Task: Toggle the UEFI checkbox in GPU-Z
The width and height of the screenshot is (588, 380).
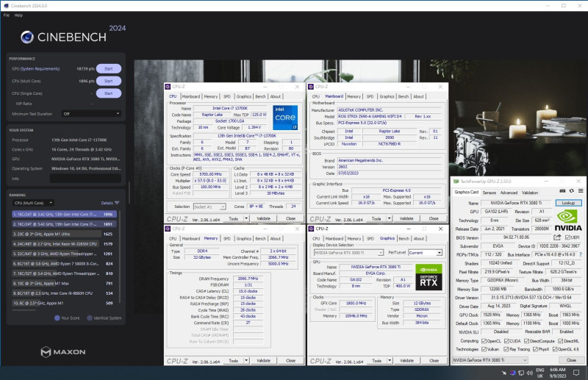Action: click(x=567, y=237)
